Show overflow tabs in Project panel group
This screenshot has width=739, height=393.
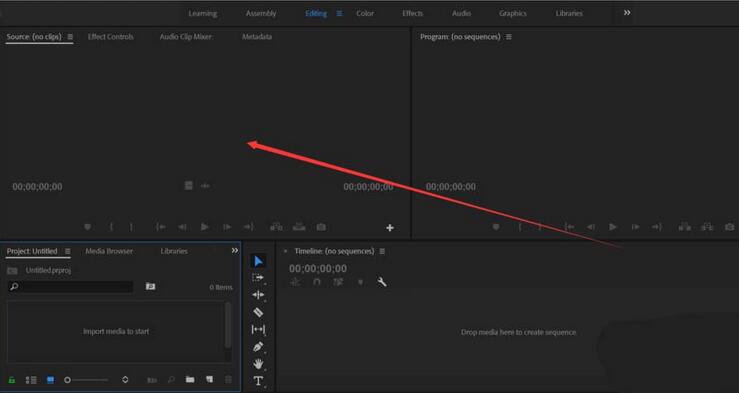[x=235, y=251]
